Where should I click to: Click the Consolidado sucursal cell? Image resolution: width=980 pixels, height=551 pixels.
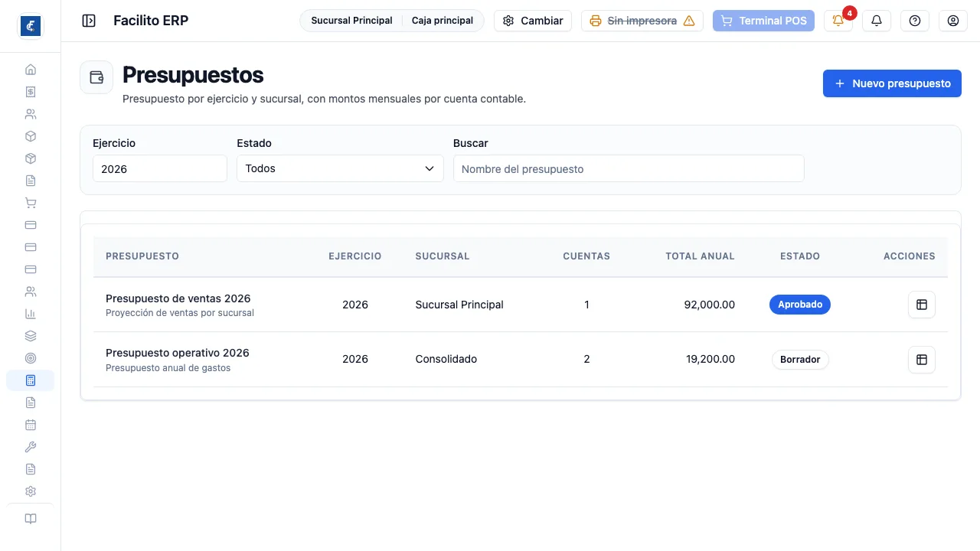446,359
